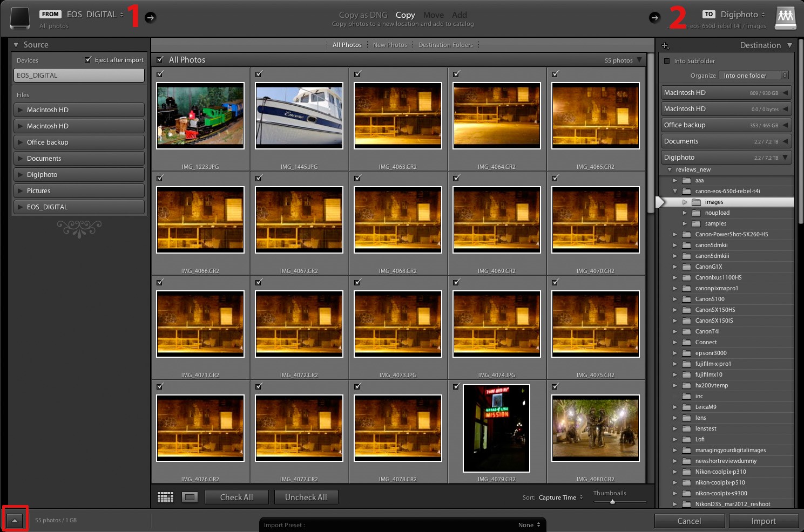Select the IMG_1445.JPG boat thumbnail
804x532 pixels.
pyautogui.click(x=299, y=115)
